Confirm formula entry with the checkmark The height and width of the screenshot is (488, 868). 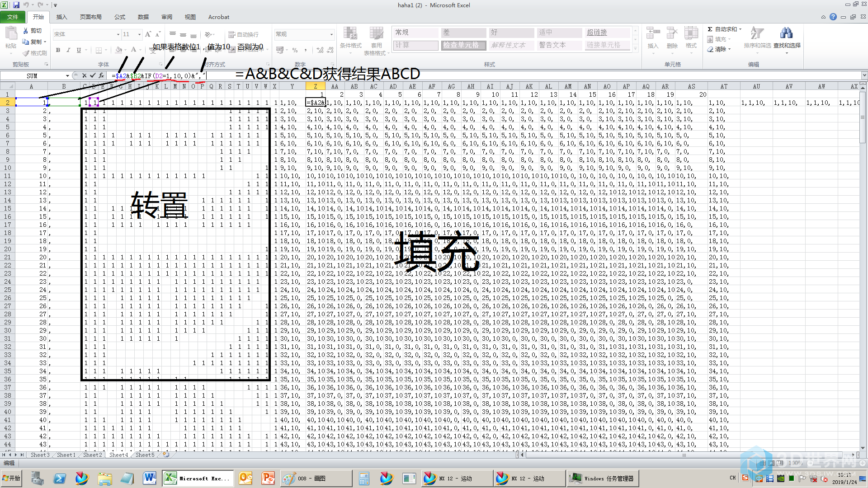[x=93, y=75]
